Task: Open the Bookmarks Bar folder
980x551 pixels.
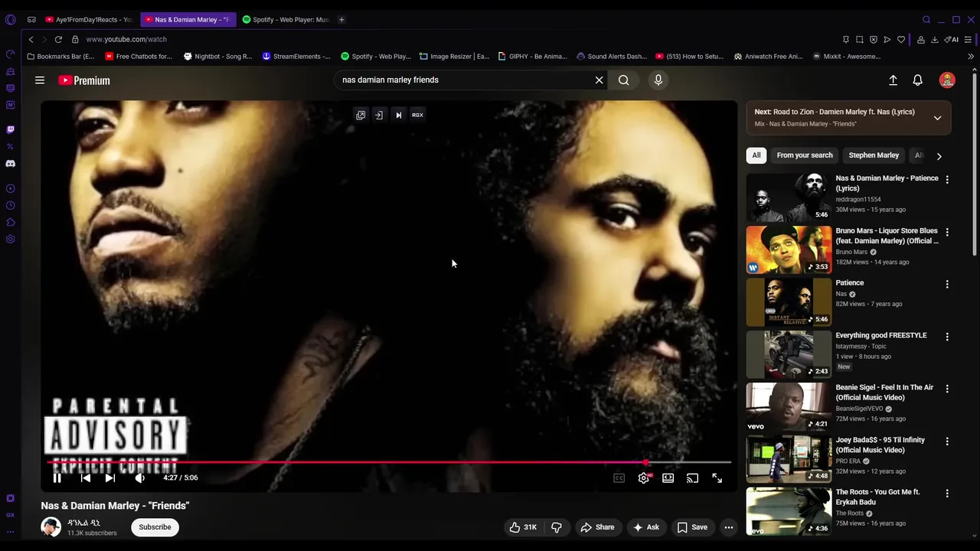Action: pyautogui.click(x=60, y=56)
